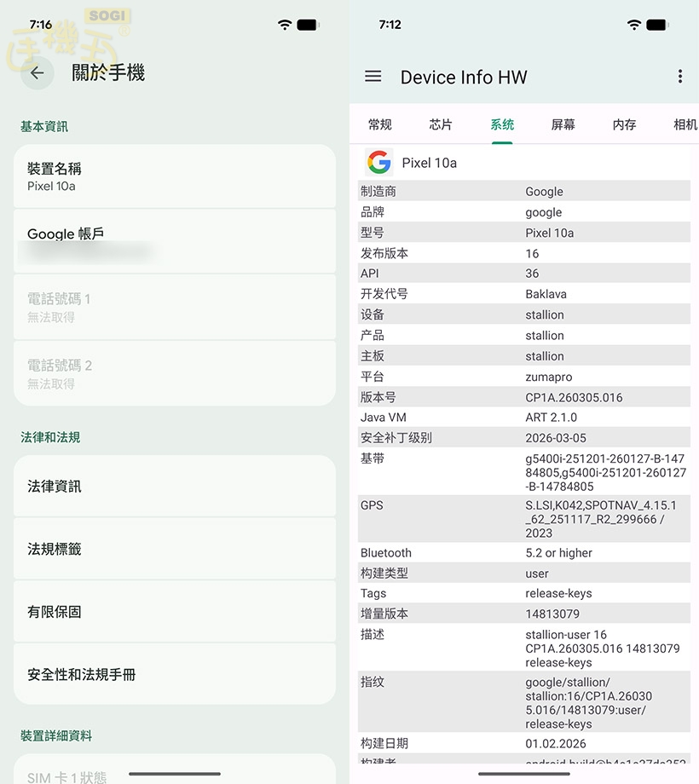Switch to the 芯片 tab

click(441, 124)
